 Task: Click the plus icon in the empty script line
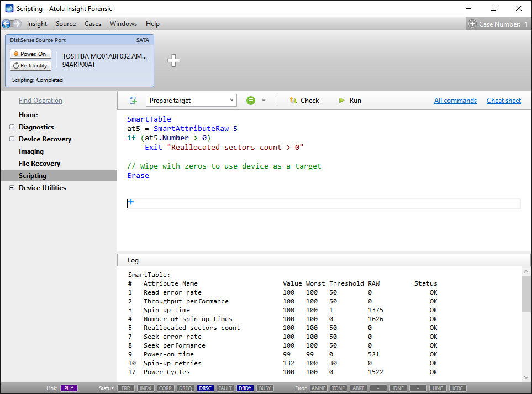(131, 202)
